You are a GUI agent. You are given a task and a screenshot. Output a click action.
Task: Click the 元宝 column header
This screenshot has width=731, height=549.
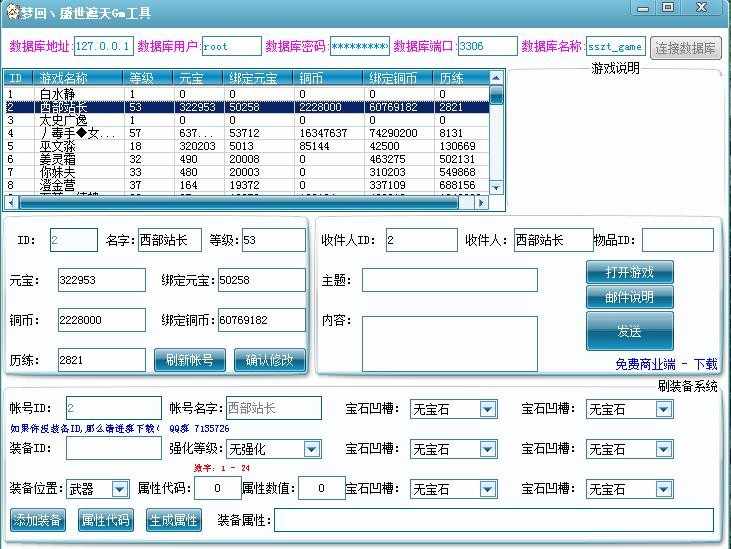[198, 78]
